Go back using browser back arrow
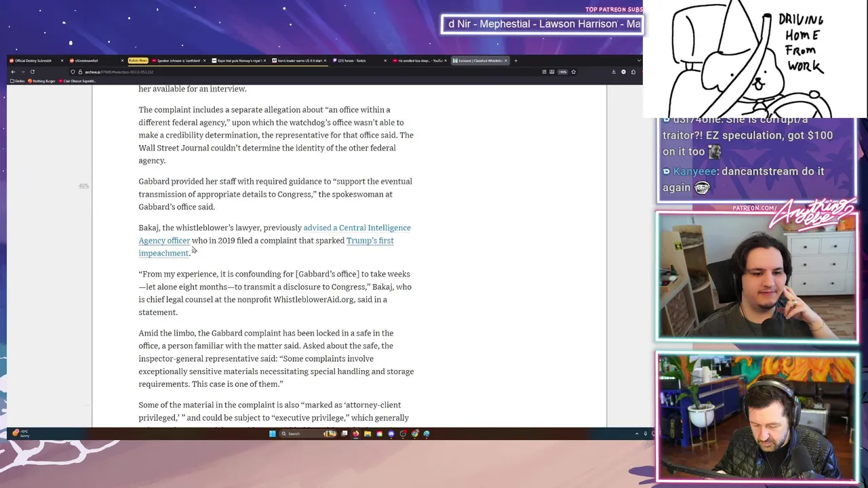The width and height of the screenshot is (868, 488). 13,72
